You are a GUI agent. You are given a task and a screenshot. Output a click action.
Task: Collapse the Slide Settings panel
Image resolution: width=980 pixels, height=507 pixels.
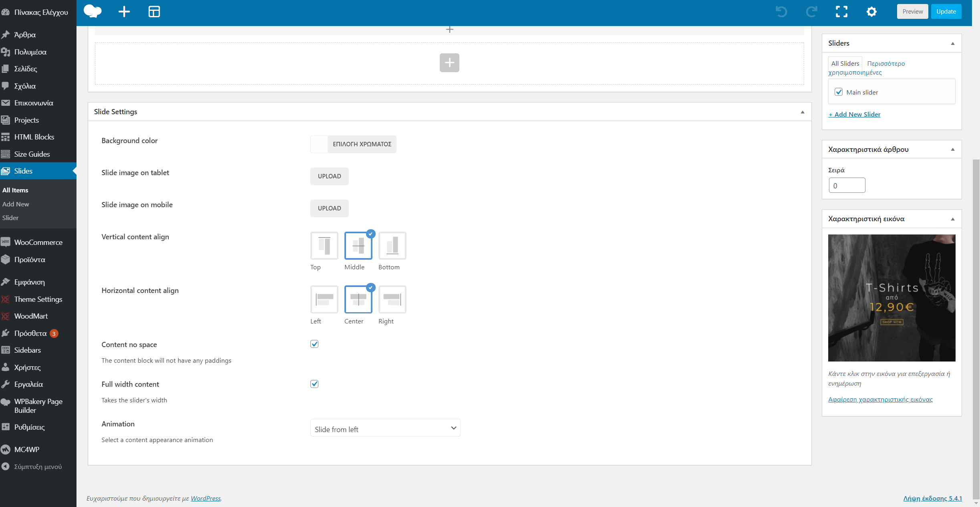[803, 112]
